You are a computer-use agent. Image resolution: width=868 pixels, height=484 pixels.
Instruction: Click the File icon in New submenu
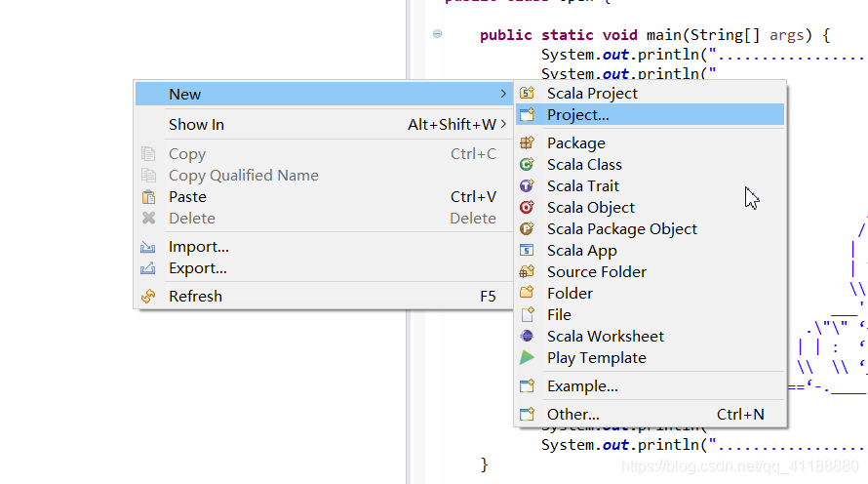coord(527,314)
